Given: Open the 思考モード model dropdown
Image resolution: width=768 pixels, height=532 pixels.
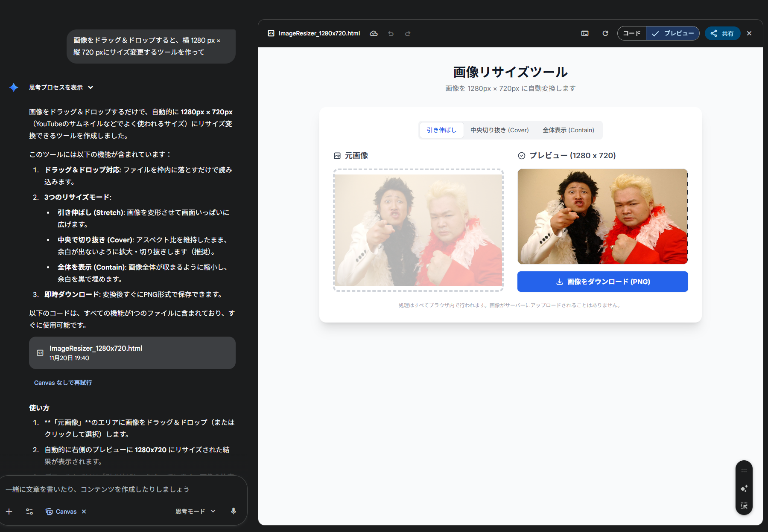Looking at the screenshot, I should coord(196,511).
